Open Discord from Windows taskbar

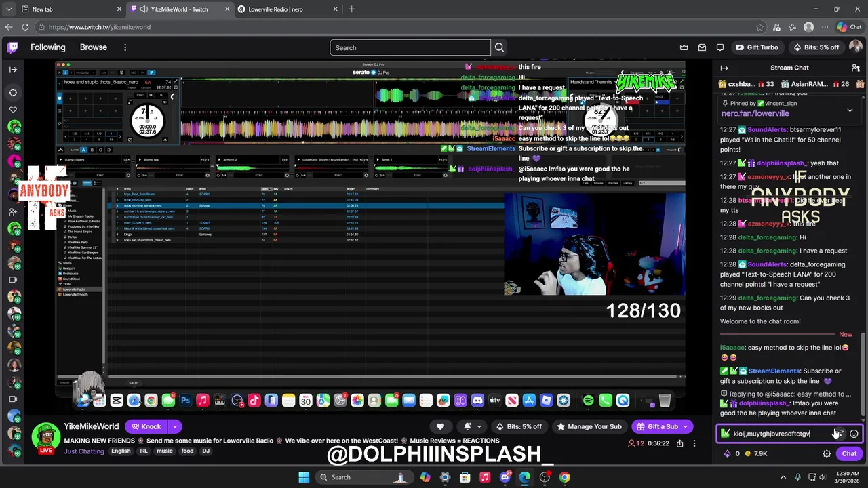pyautogui.click(x=505, y=477)
